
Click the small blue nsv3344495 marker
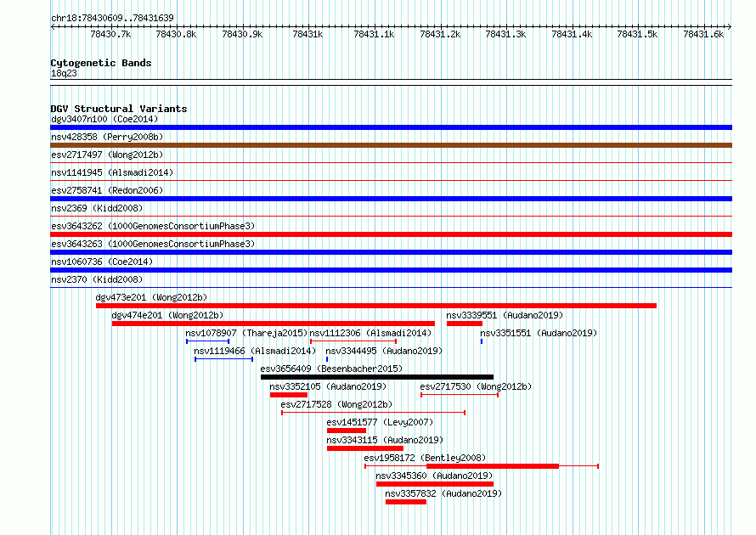[x=327, y=359]
